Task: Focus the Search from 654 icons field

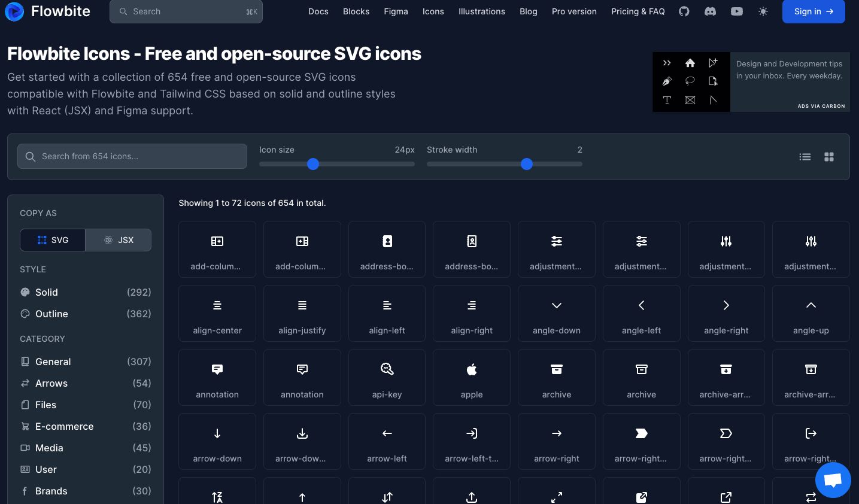Action: point(132,156)
